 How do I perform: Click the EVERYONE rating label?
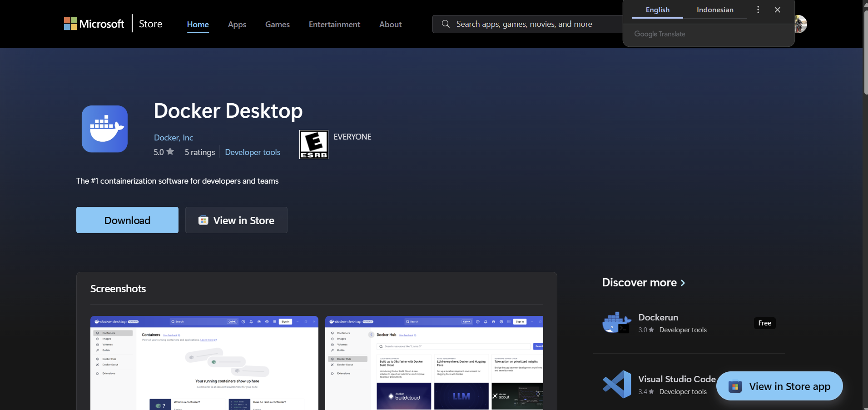click(352, 137)
